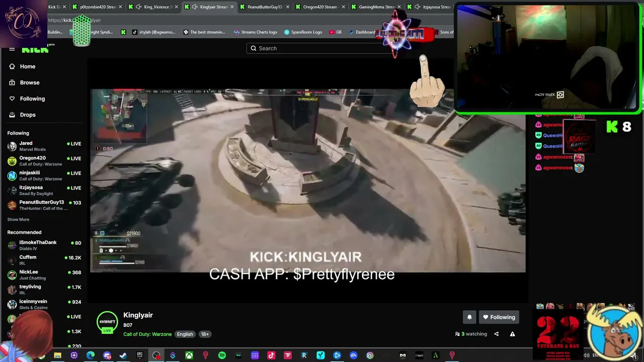The image size is (644, 362).
Task: Open treyliving recommended channel
Action: point(44,290)
